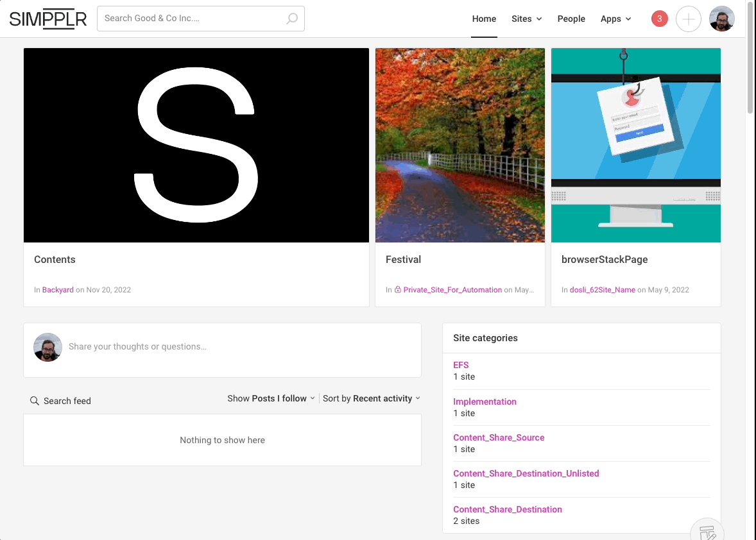
Task: Open notifications badge showing 3
Action: [659, 19]
